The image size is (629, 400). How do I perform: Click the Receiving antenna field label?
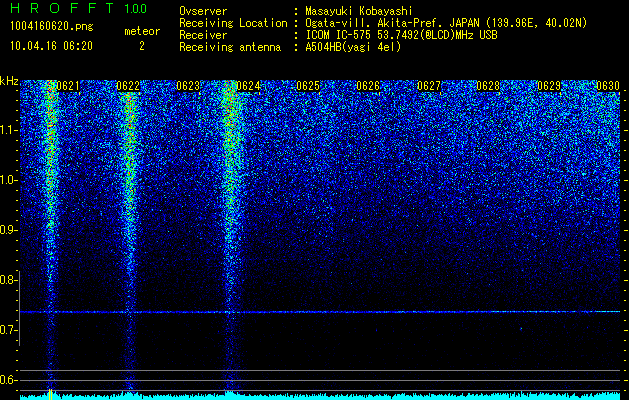(230, 47)
